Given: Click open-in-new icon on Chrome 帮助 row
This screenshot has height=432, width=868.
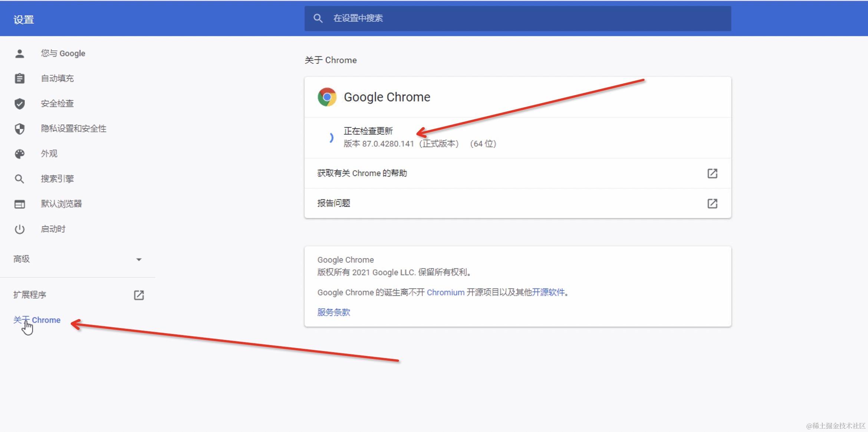Looking at the screenshot, I should [712, 173].
